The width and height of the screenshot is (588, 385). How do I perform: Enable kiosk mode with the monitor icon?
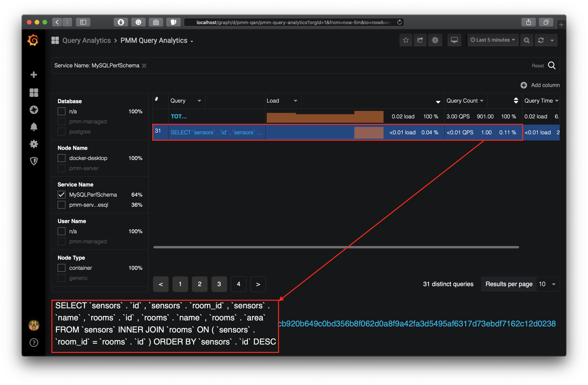(454, 40)
